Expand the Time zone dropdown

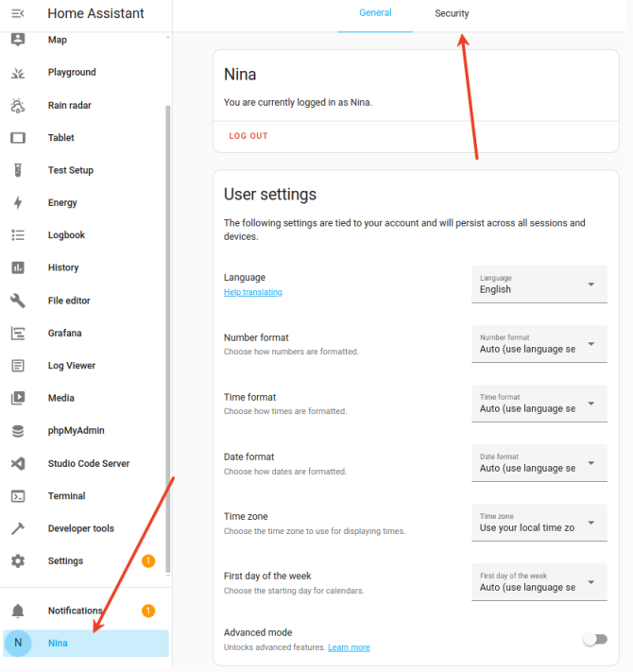click(x=539, y=523)
